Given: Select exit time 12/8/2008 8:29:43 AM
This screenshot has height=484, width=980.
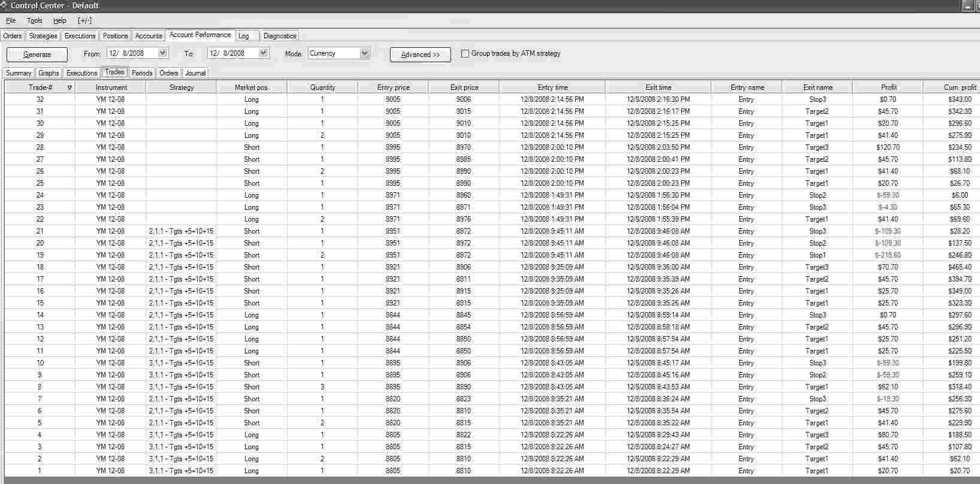Looking at the screenshot, I should pos(658,435).
